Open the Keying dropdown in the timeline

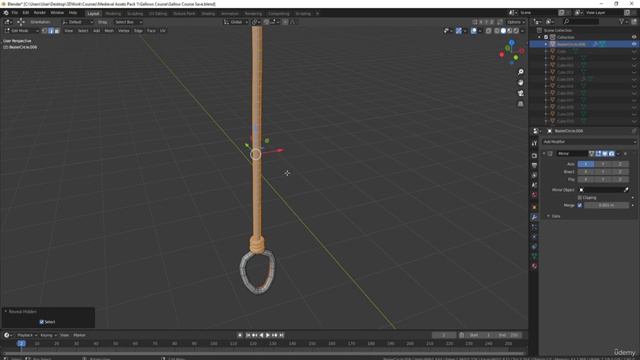coord(48,335)
